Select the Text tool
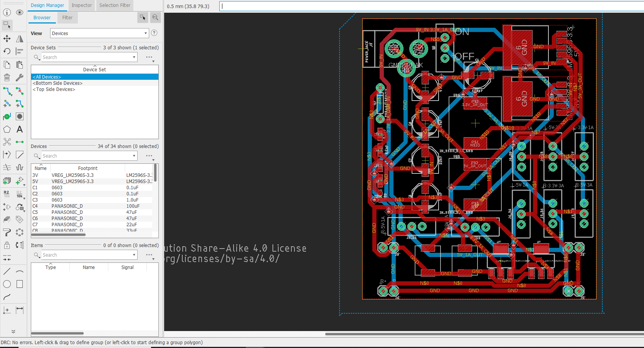The height and width of the screenshot is (348, 644). click(20, 129)
